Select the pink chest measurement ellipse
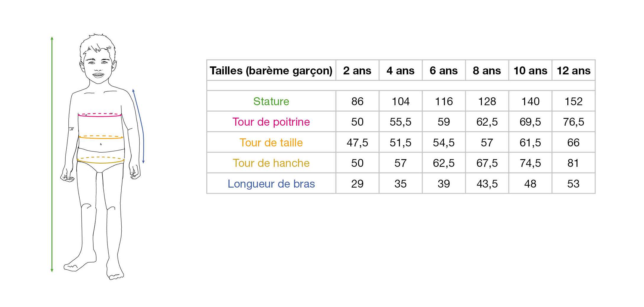The height and width of the screenshot is (307, 644). tap(100, 115)
